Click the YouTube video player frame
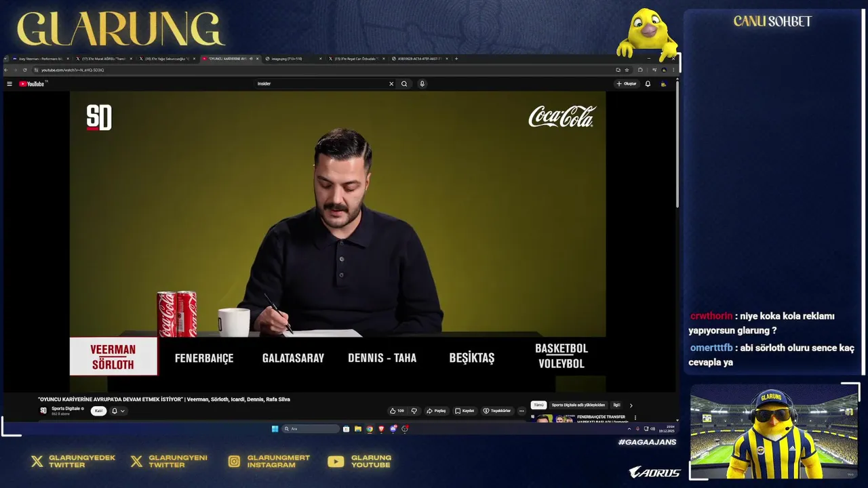The image size is (868, 488). pyautogui.click(x=338, y=242)
